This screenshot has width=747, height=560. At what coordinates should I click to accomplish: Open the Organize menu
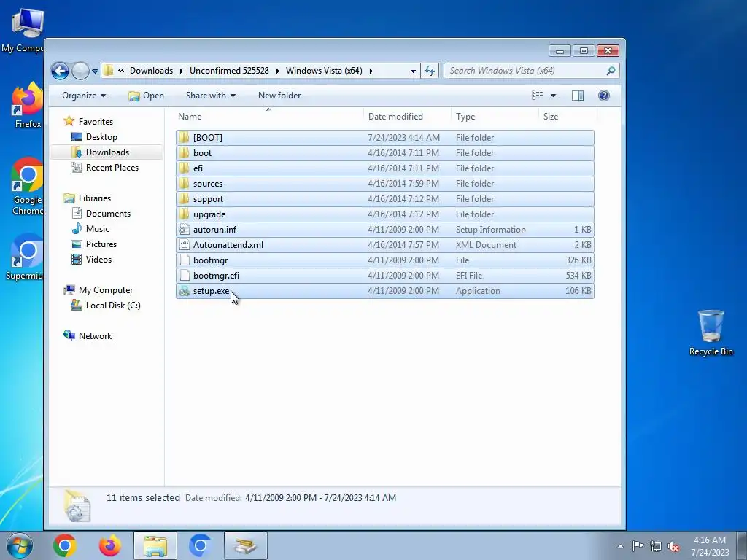[x=84, y=96]
